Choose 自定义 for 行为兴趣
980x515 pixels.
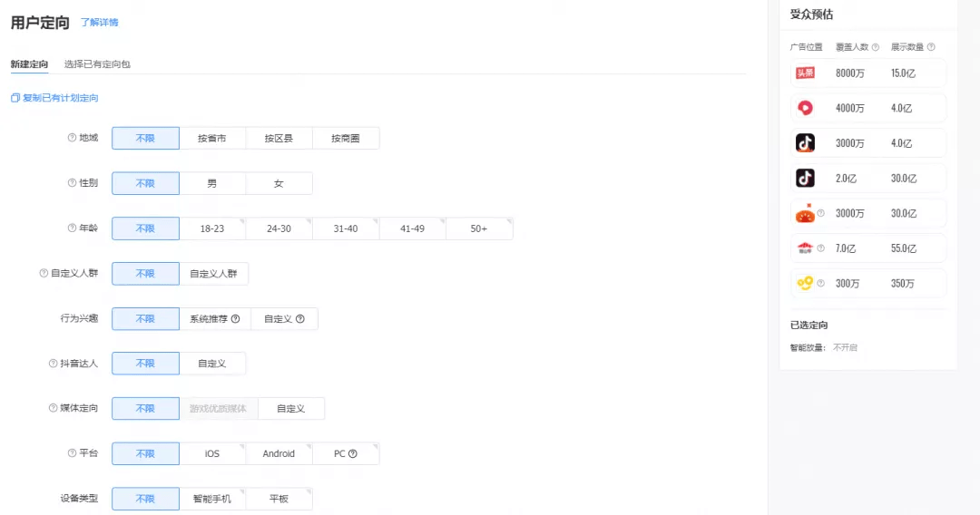pyautogui.click(x=284, y=319)
